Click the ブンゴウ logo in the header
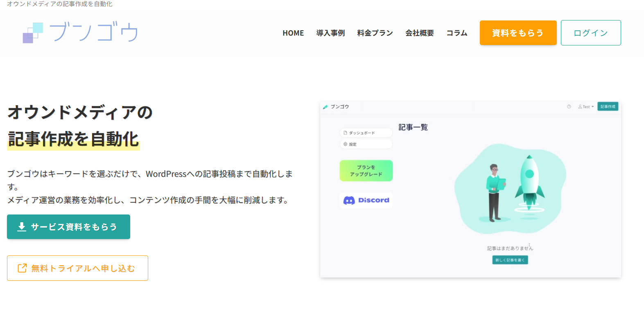The width and height of the screenshot is (644, 334). click(x=81, y=33)
